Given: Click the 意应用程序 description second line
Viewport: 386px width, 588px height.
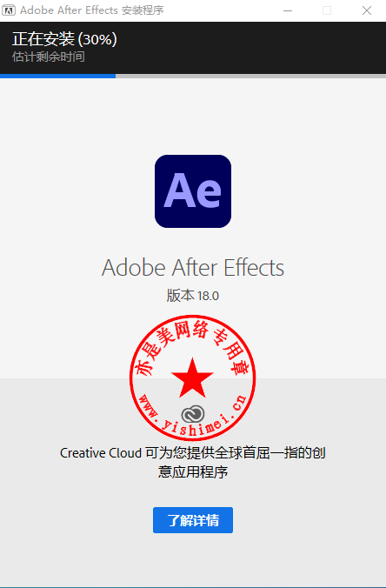Looking at the screenshot, I should pyautogui.click(x=193, y=471).
